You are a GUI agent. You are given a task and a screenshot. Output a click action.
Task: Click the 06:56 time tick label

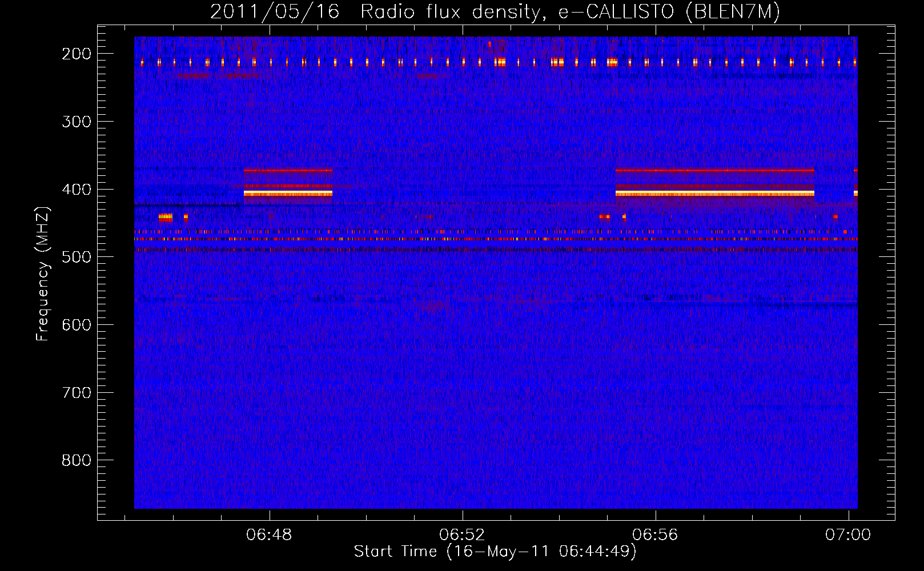655,534
